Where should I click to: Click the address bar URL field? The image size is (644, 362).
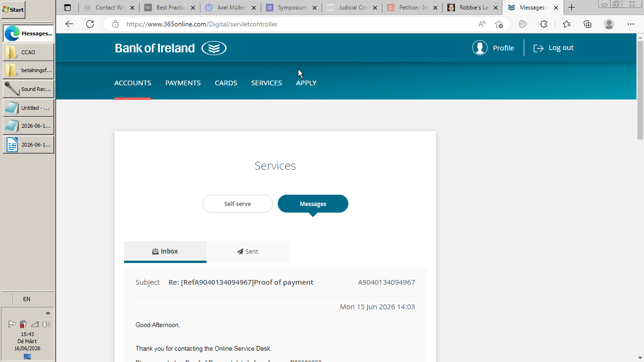pos(292,24)
